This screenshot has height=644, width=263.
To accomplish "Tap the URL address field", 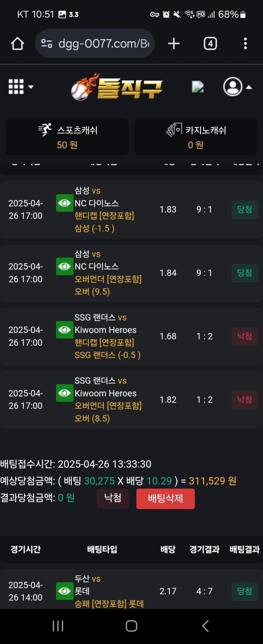I will (104, 43).
